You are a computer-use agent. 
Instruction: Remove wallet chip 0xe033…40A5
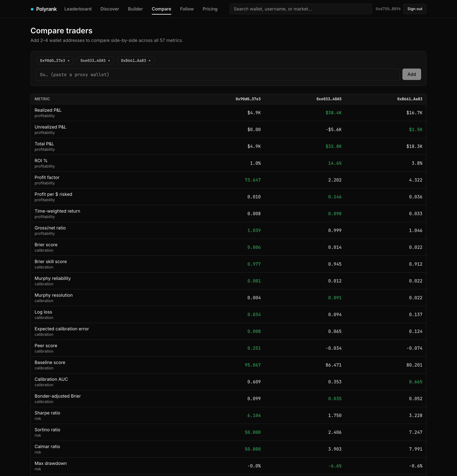click(x=109, y=61)
